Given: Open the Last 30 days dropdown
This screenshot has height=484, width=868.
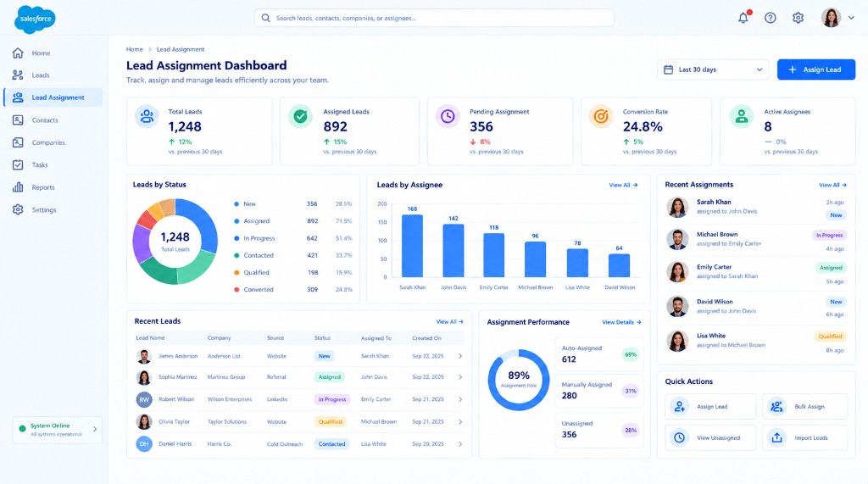Looking at the screenshot, I should click(713, 70).
